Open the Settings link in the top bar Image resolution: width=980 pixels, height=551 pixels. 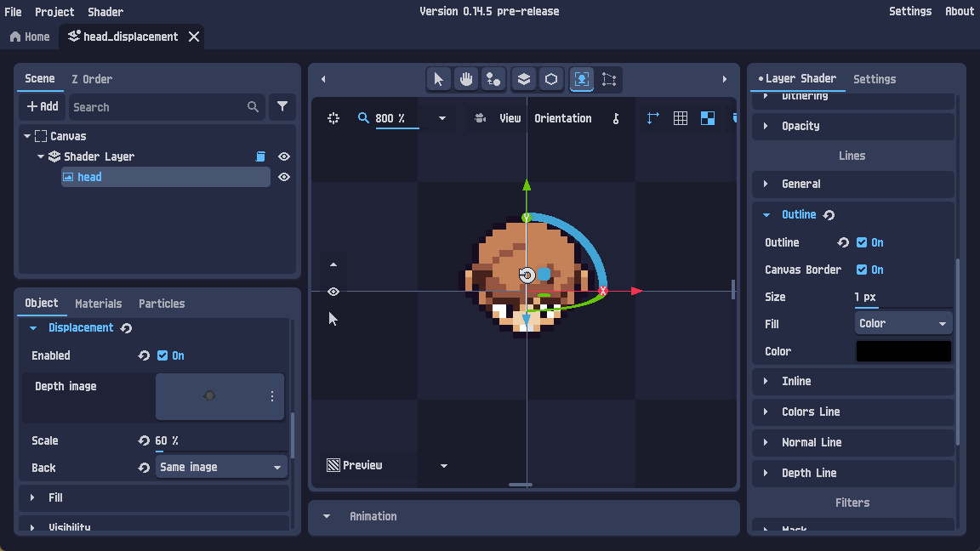910,11
